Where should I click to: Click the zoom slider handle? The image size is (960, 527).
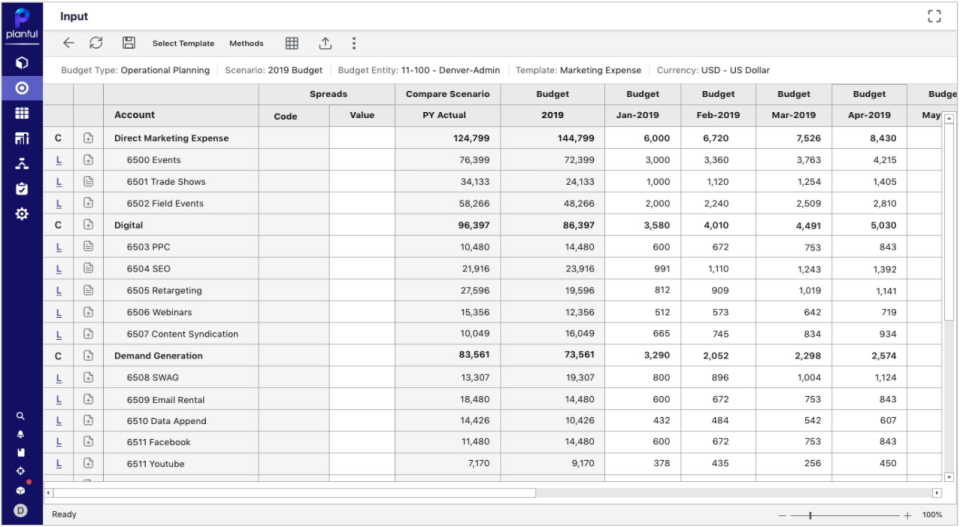(810, 515)
